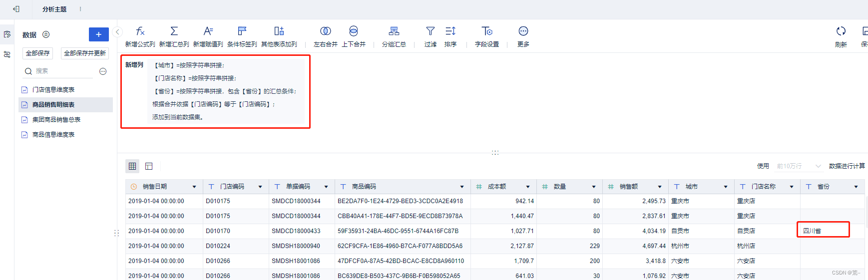Viewport: 868px width, 280px height.
Task: Select the 商品信息维度表 dataset
Action: [65, 135]
